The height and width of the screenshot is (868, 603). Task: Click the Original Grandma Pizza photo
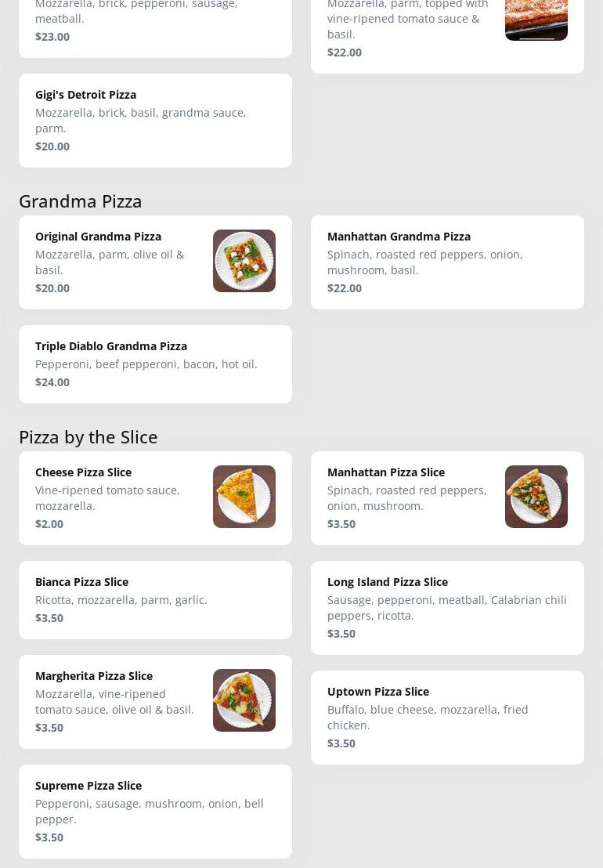pos(244,261)
